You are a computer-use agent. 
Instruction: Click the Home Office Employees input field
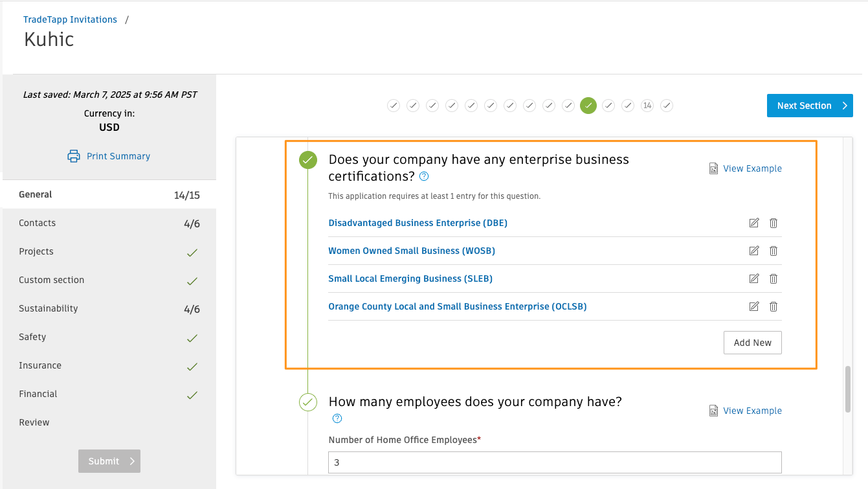554,462
